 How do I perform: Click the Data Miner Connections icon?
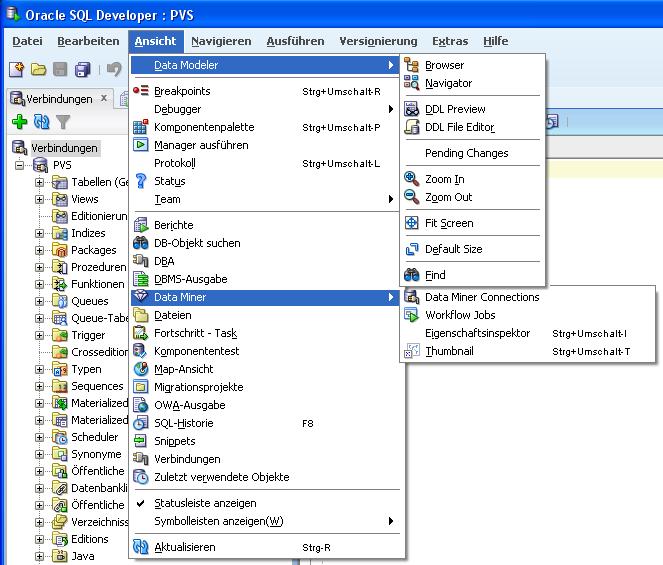pyautogui.click(x=411, y=297)
